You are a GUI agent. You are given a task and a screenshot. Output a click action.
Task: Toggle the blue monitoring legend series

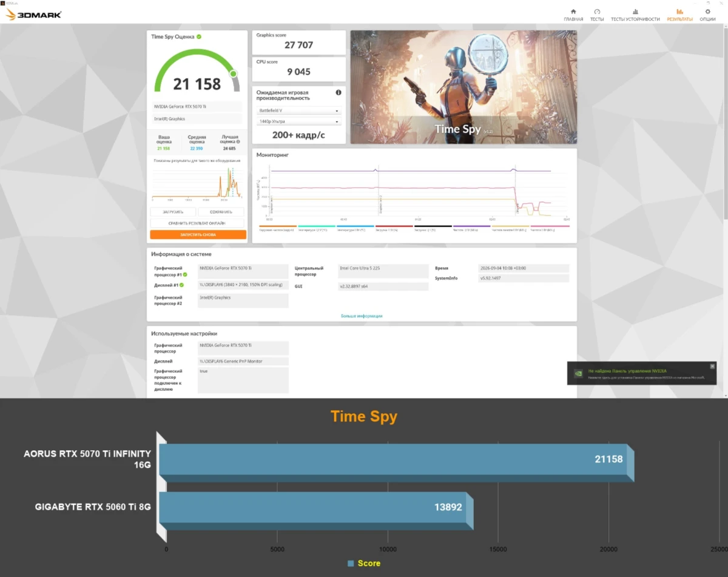click(x=354, y=227)
